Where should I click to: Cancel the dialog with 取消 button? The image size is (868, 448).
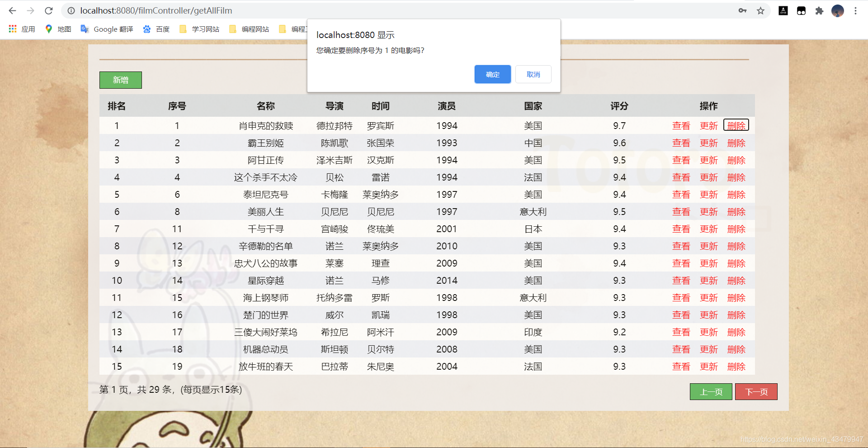533,74
